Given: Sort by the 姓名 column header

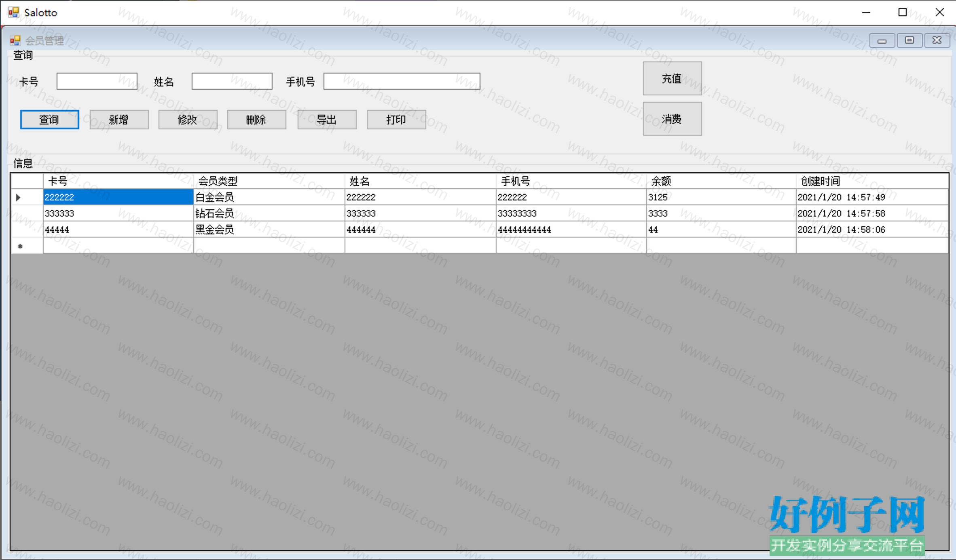Looking at the screenshot, I should point(421,181).
